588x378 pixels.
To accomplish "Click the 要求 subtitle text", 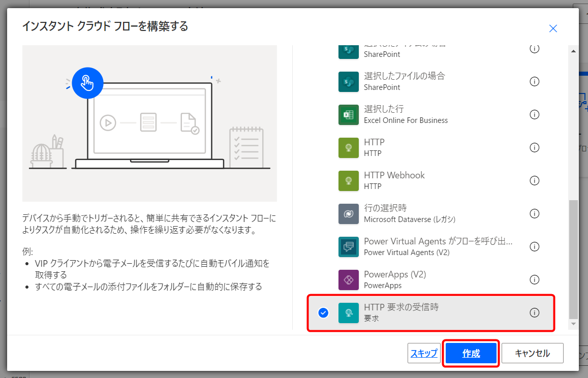I will click(x=372, y=319).
